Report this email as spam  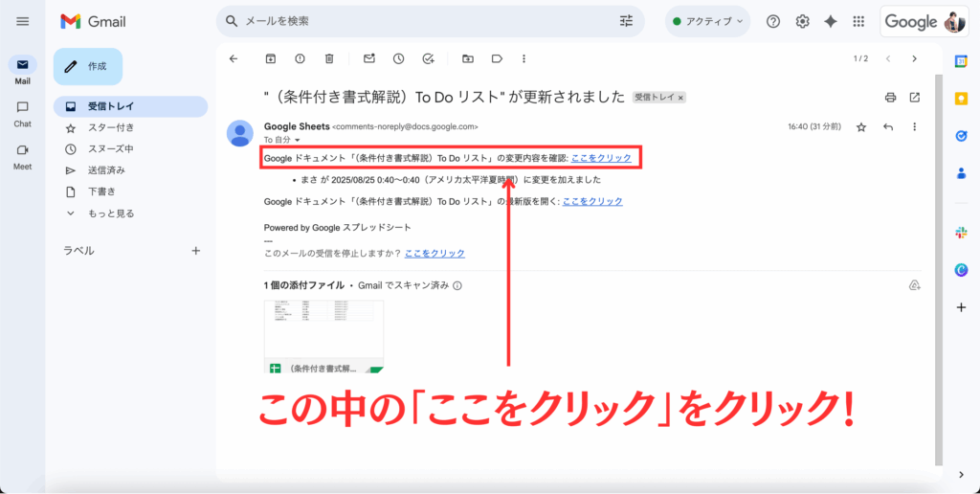300,58
